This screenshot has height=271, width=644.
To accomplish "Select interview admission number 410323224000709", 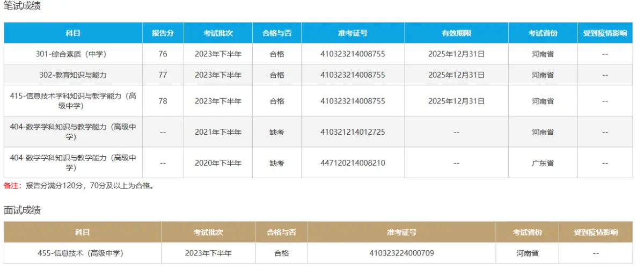I will click(401, 253).
